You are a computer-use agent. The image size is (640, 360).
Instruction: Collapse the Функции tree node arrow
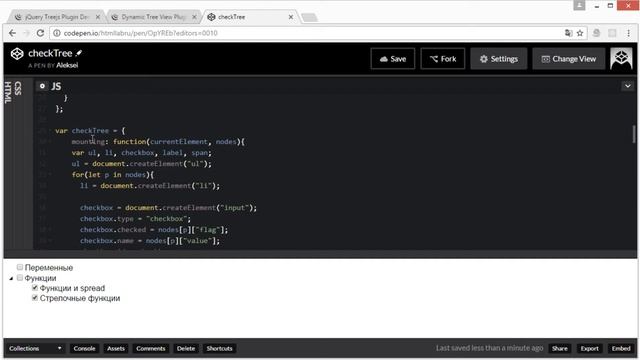(11, 278)
